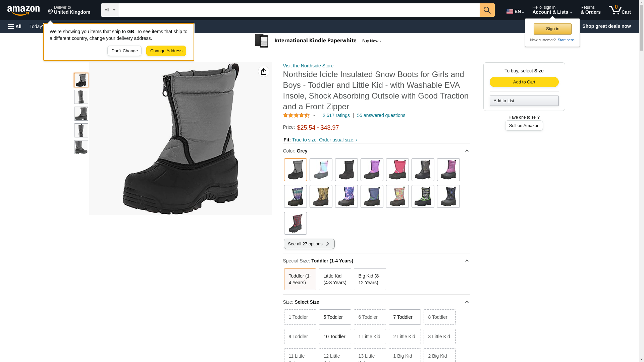Image resolution: width=644 pixels, height=362 pixels.
Task: Select Little Kid (4-8 Years) size group
Action: (x=335, y=279)
